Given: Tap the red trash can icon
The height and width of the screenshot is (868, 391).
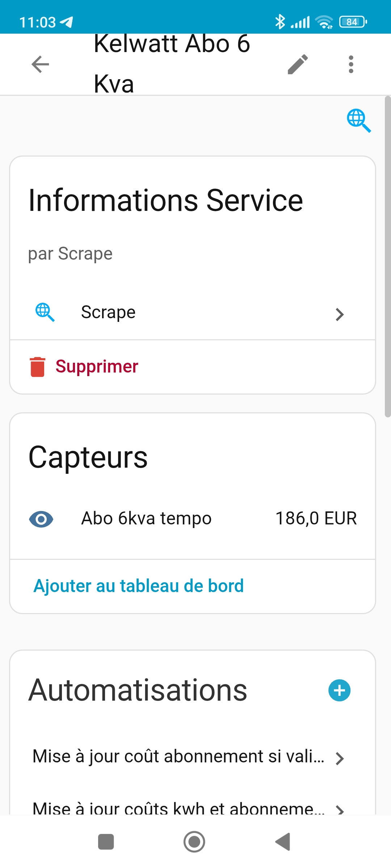Looking at the screenshot, I should [37, 367].
